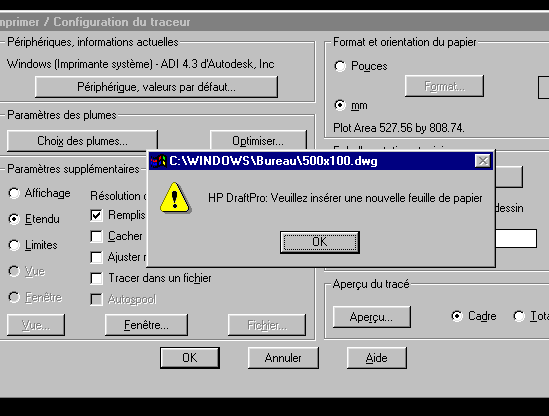This screenshot has height=416, width=549.
Task: Close the 500x100.dwg message box
Action: pos(483,161)
